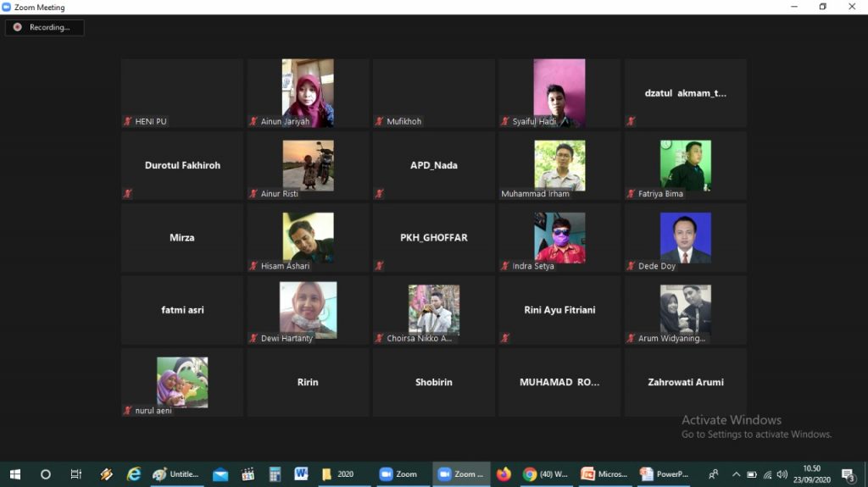Click the Recording indicator button
Viewport: 868px width, 487px height.
pyautogui.click(x=44, y=27)
